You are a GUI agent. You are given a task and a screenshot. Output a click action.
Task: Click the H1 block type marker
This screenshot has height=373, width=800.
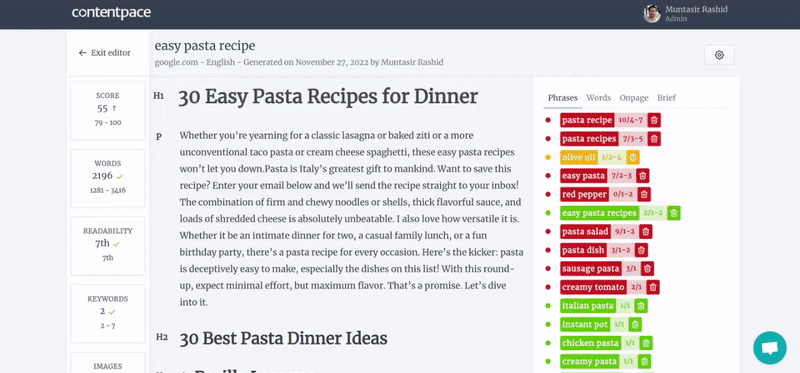pyautogui.click(x=159, y=96)
